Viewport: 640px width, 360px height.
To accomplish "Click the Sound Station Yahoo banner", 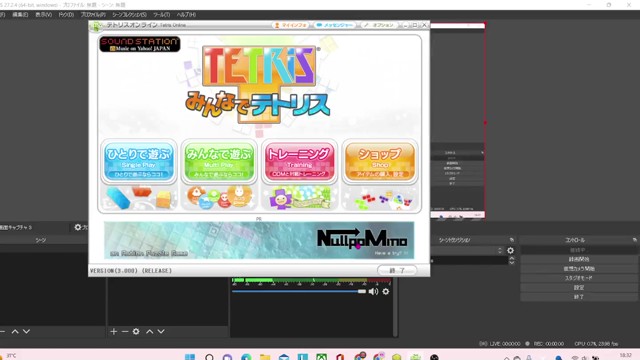I will (x=140, y=44).
